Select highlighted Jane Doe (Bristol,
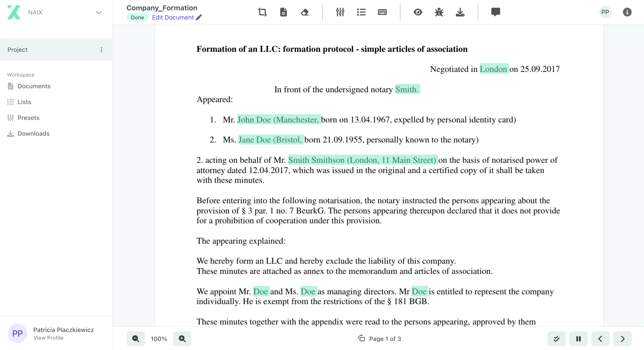This screenshot has width=644, height=350. pyautogui.click(x=271, y=139)
